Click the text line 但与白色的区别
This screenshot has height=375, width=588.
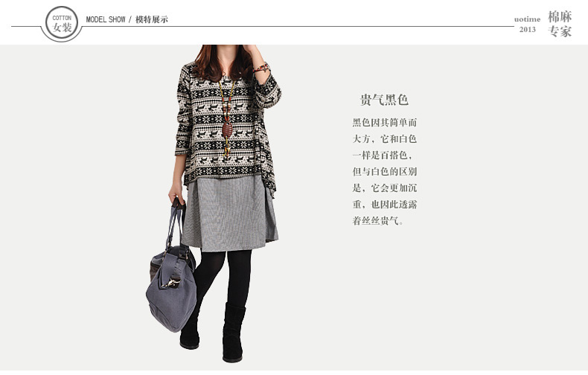[384, 172]
